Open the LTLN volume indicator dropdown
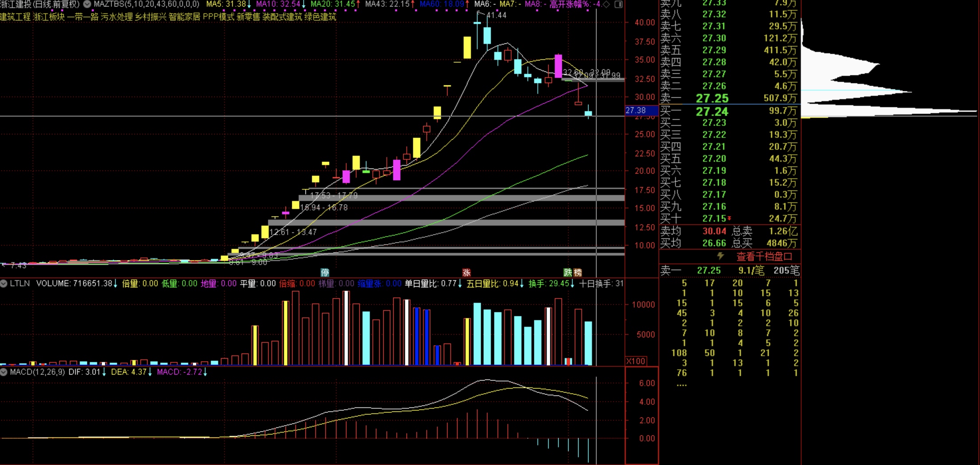 [x=4, y=284]
